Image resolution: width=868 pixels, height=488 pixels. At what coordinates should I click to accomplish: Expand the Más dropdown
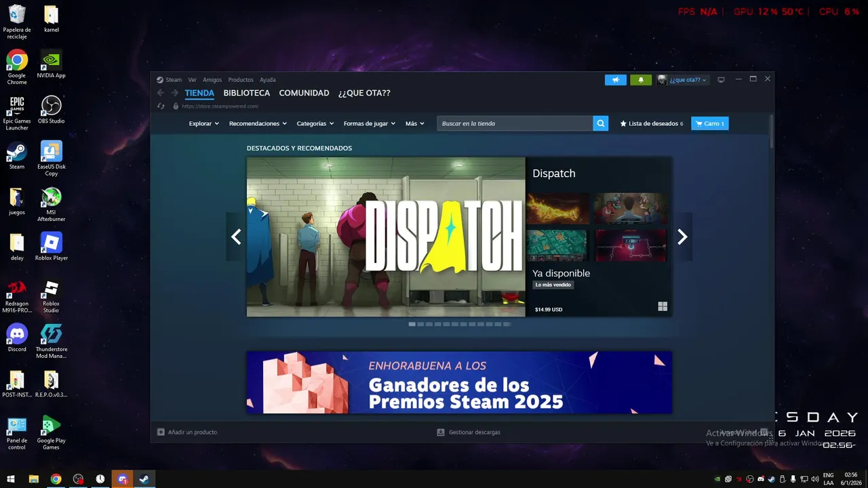tap(415, 123)
